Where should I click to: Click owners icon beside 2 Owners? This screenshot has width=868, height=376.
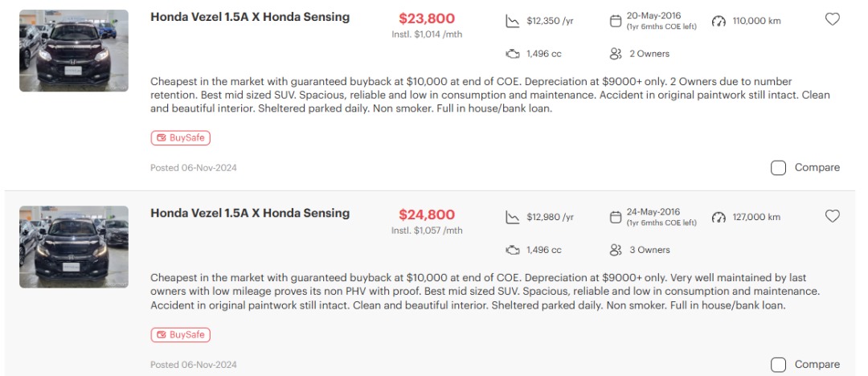[616, 54]
